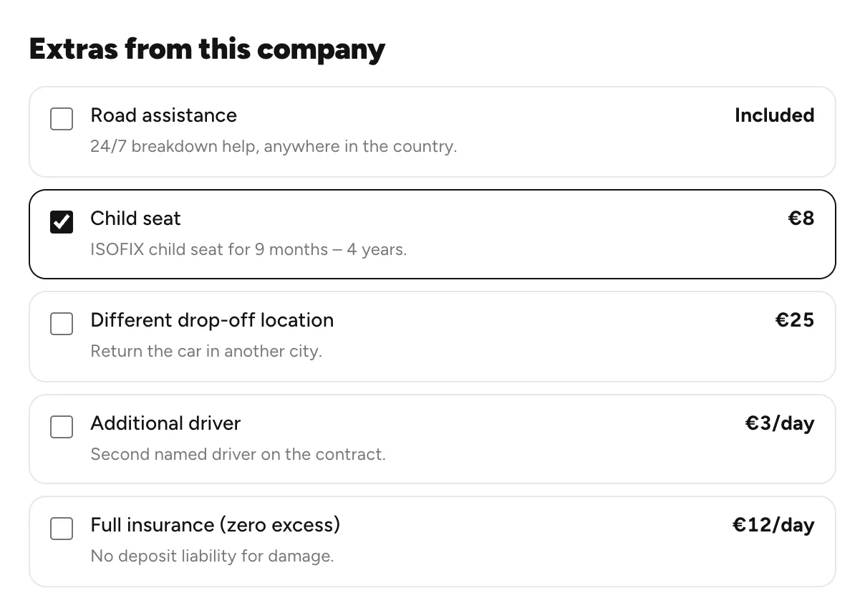The width and height of the screenshot is (865, 616).
Task: Click the Additional driver option title
Action: click(165, 423)
